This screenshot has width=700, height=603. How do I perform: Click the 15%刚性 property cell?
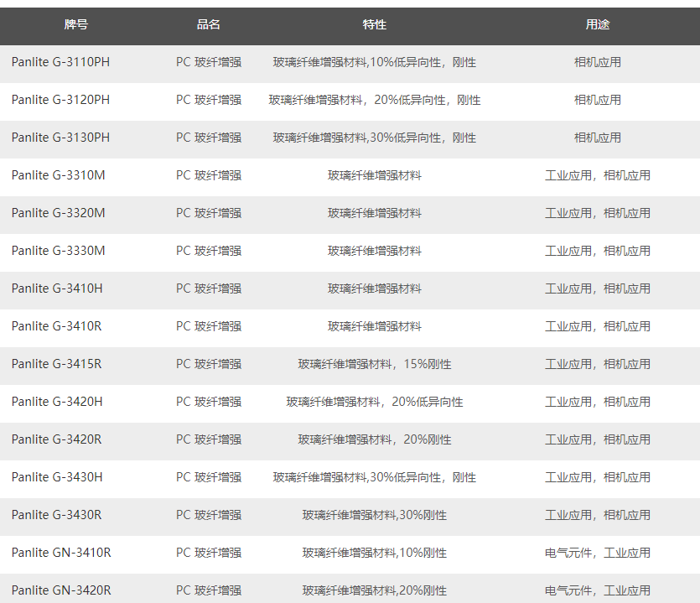click(374, 365)
